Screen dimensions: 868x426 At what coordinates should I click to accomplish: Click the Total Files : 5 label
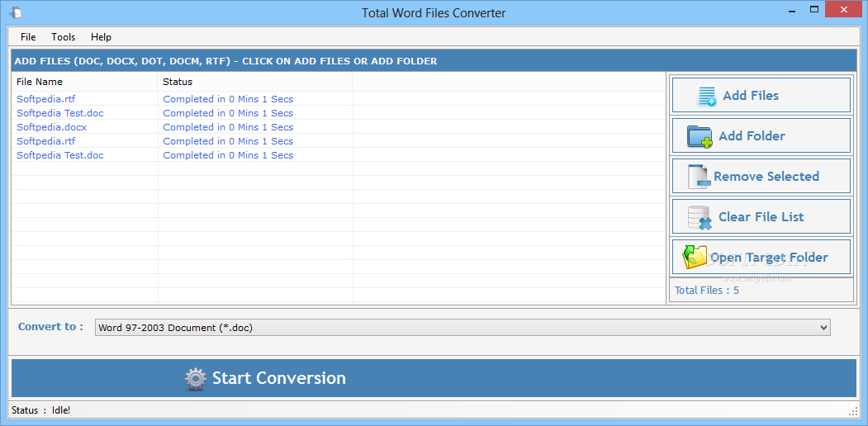[x=707, y=290]
